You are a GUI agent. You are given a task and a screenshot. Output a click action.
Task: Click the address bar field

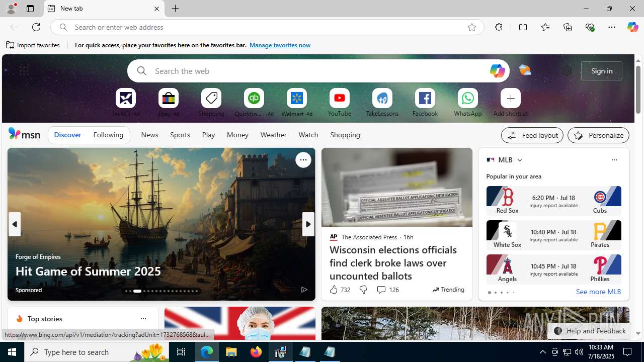[267, 27]
